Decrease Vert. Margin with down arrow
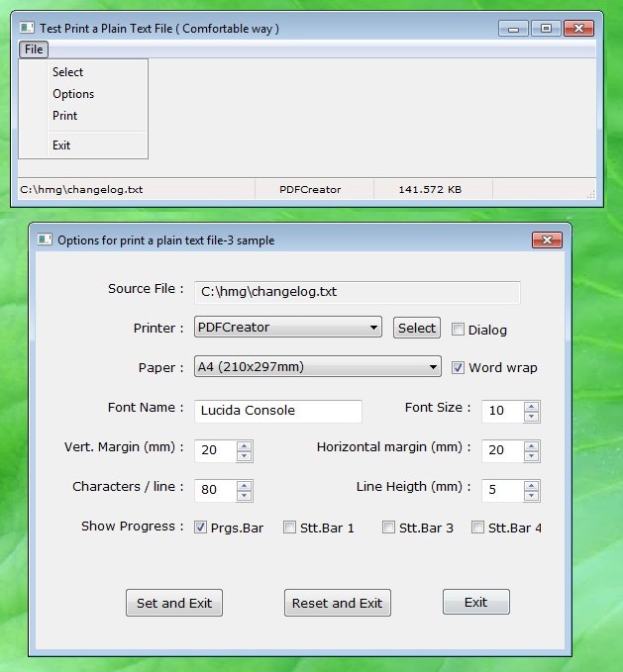Viewport: 623px width, 672px height. [245, 456]
